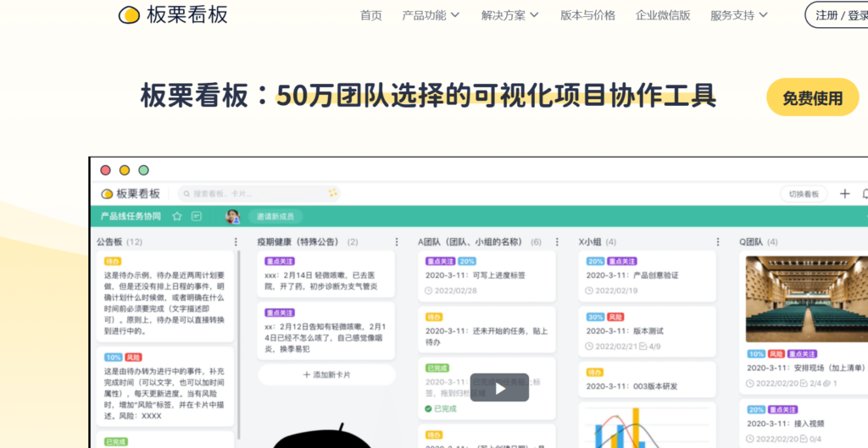The width and height of the screenshot is (868, 448).
Task: Expand the 解决方案 dropdown menu
Action: [x=509, y=15]
